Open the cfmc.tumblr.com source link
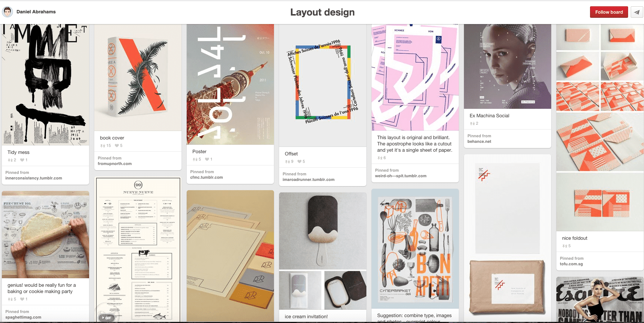The image size is (644, 323). [207, 178]
